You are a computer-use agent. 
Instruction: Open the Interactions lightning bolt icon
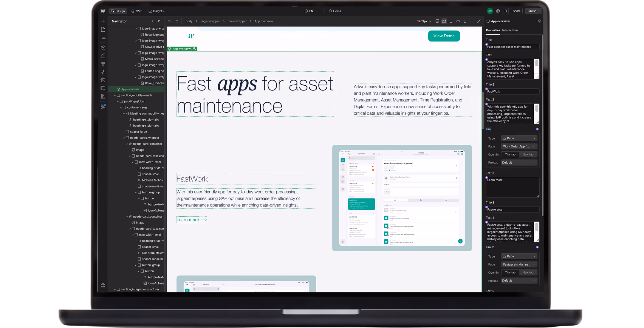103,72
